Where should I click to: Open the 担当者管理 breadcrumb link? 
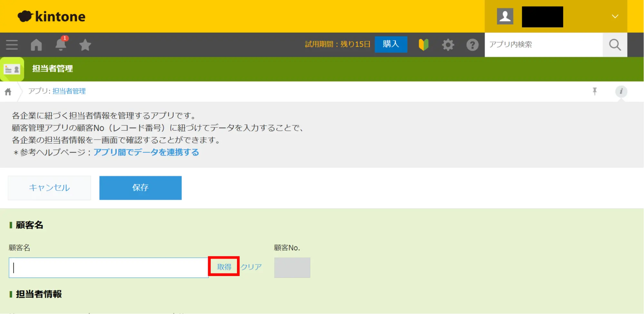[69, 91]
